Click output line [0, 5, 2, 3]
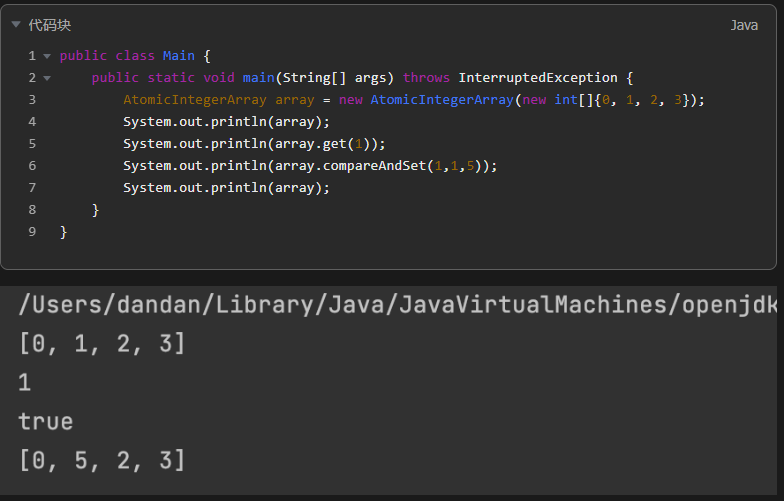784x501 pixels. coord(101,460)
